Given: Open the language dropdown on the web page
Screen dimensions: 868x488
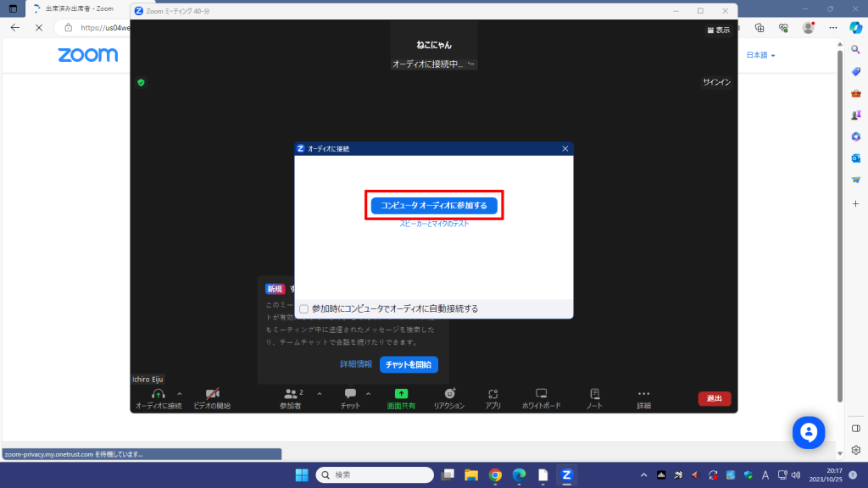Looking at the screenshot, I should 760,55.
